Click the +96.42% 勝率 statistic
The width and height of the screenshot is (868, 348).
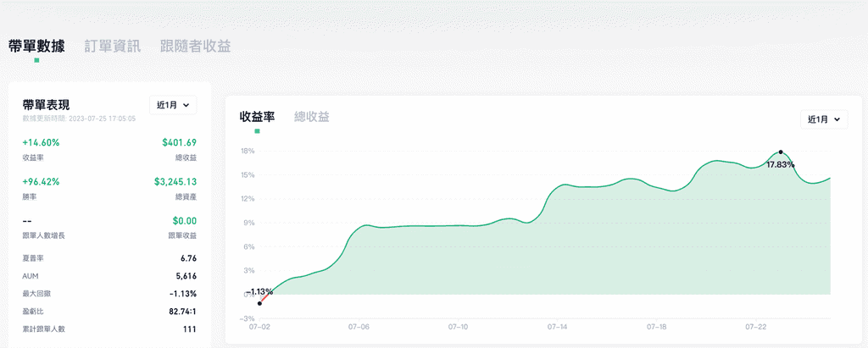point(41,181)
